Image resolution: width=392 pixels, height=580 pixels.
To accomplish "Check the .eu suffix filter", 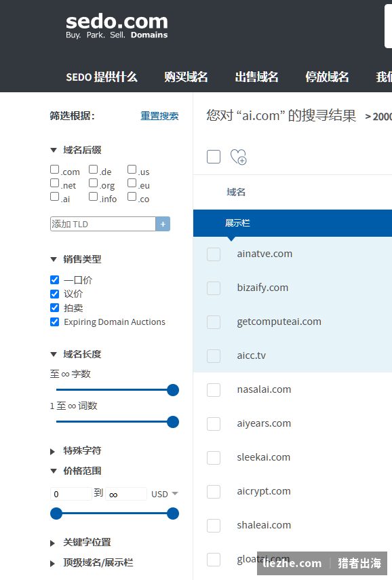I will [x=132, y=183].
